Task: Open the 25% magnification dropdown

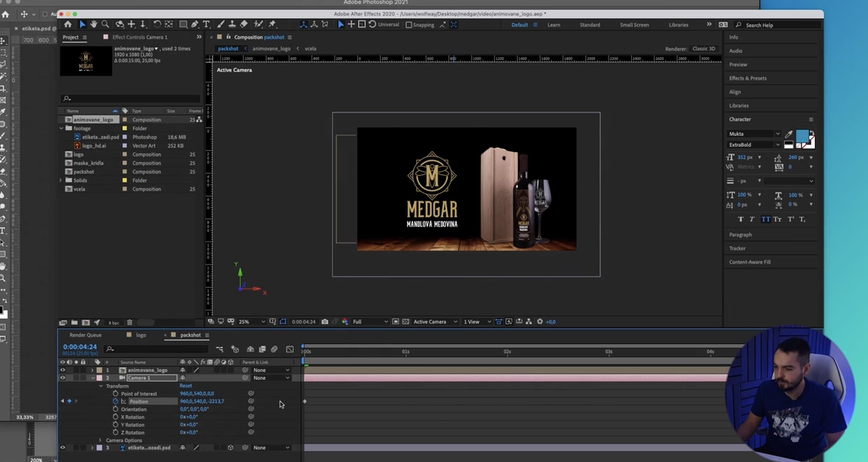Action: 251,322
